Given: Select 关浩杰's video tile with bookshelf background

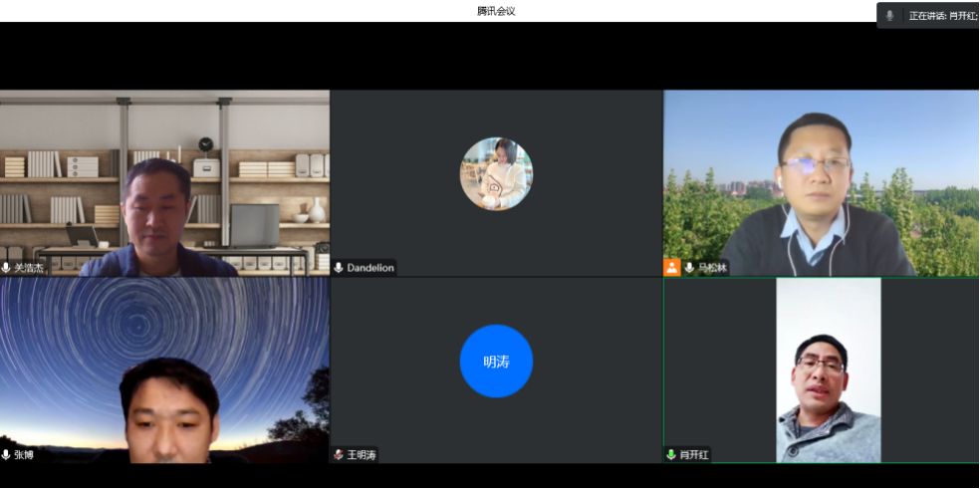Looking at the screenshot, I should pos(164,182).
